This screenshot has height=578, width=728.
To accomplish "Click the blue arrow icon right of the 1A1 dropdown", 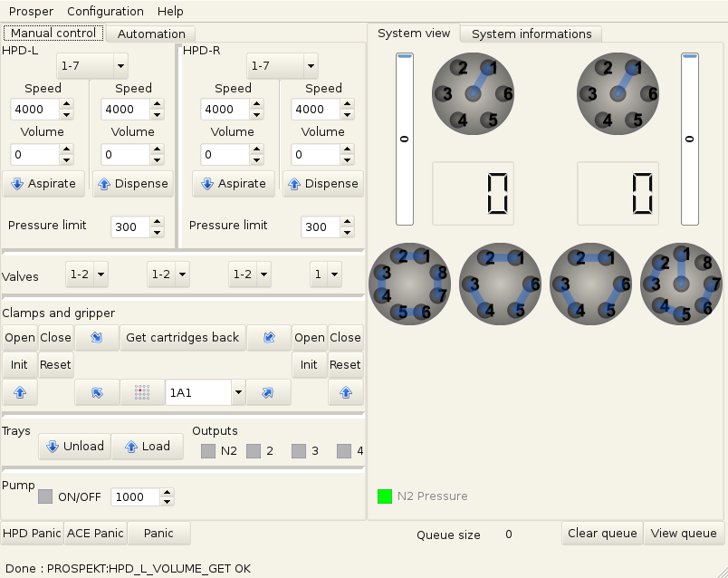I will pyautogui.click(x=269, y=392).
